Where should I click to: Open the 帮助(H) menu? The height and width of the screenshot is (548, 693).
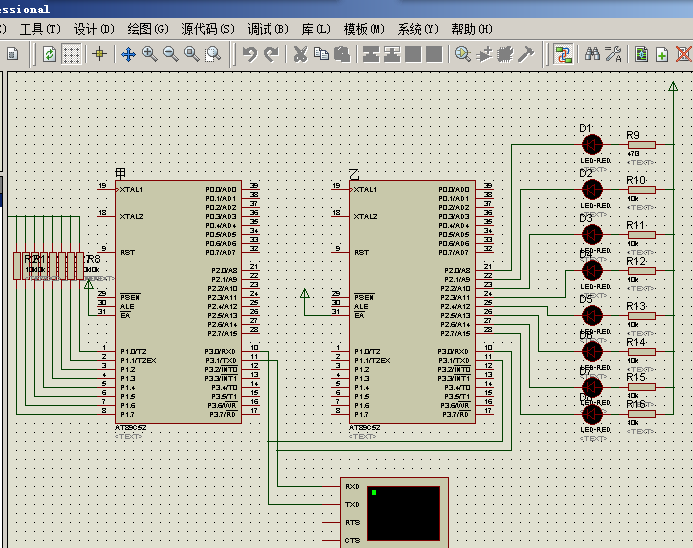[472, 29]
